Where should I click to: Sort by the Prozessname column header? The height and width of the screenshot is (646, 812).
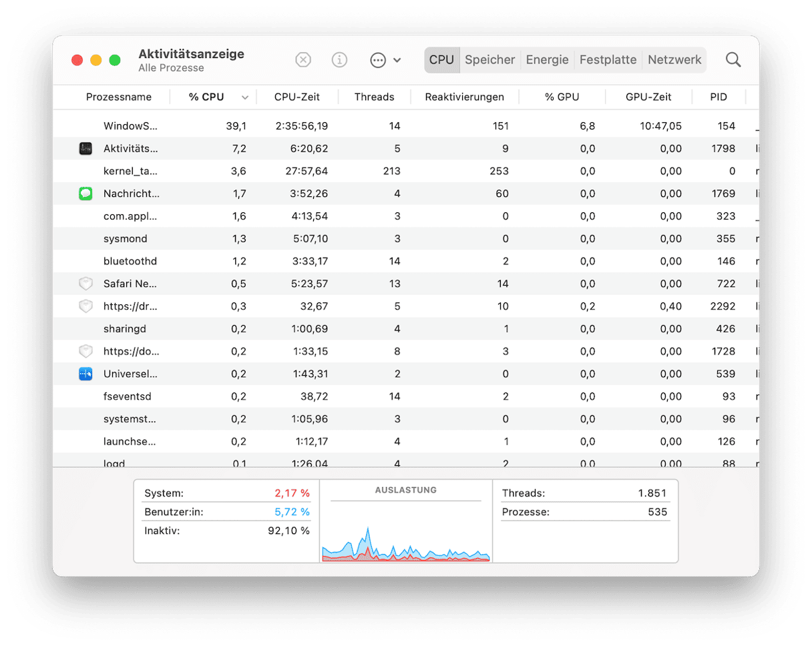click(119, 97)
